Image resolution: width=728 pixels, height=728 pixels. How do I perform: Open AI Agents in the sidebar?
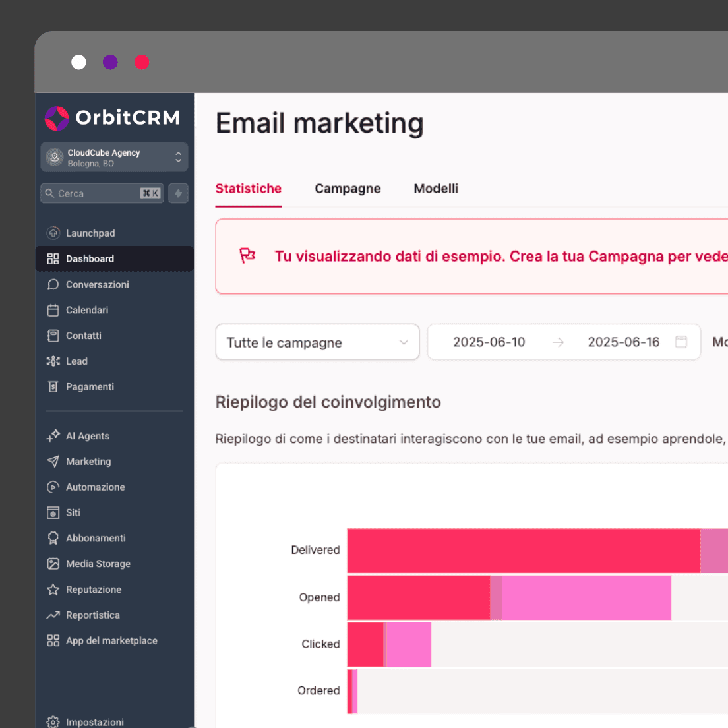tap(115, 436)
